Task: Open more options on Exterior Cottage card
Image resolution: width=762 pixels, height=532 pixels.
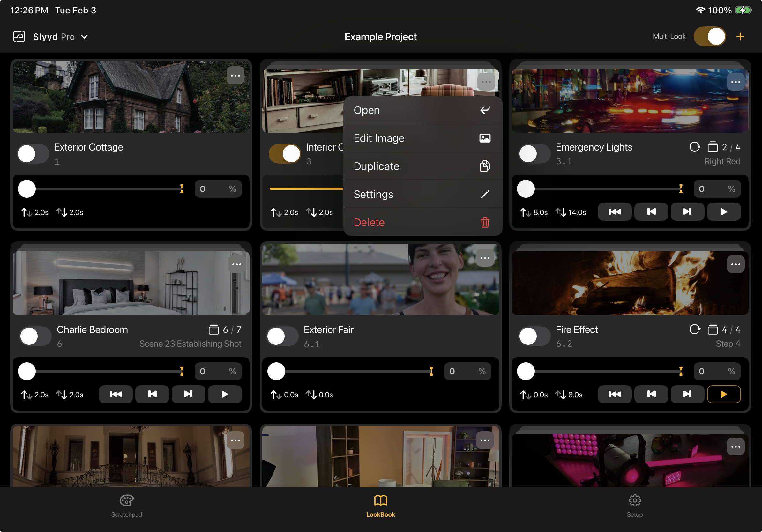Action: click(x=235, y=76)
